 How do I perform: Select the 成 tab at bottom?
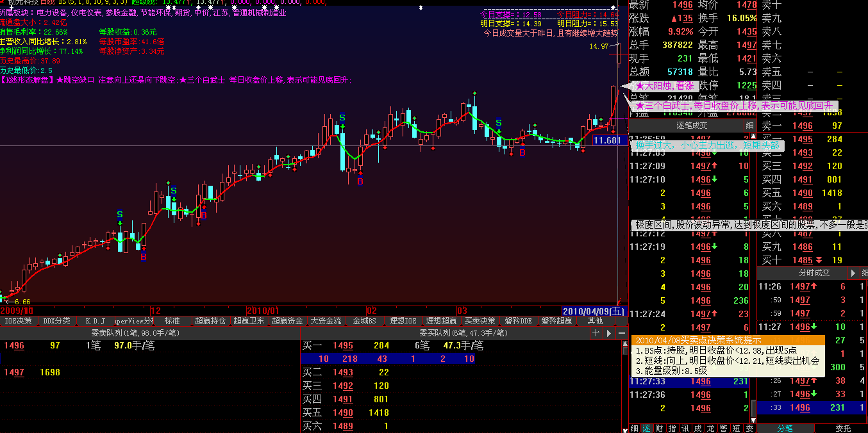pyautogui.click(x=698, y=428)
